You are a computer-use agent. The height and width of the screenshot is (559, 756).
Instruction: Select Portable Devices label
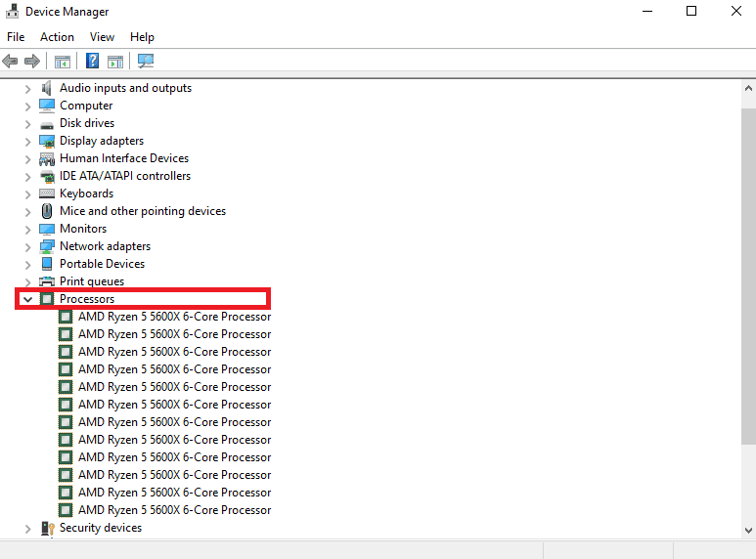click(103, 264)
